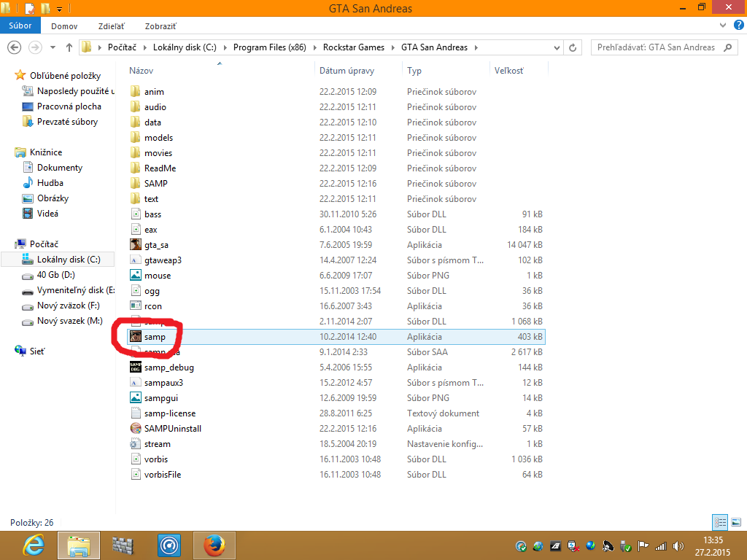Click Program Files (x86) in address path
The height and width of the screenshot is (560, 747).
[270, 47]
